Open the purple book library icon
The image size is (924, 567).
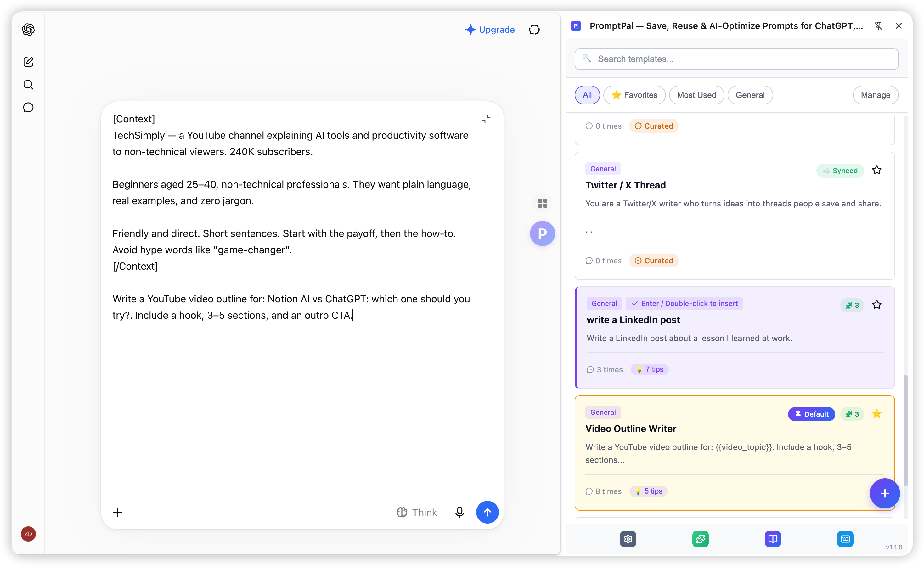[x=773, y=539]
